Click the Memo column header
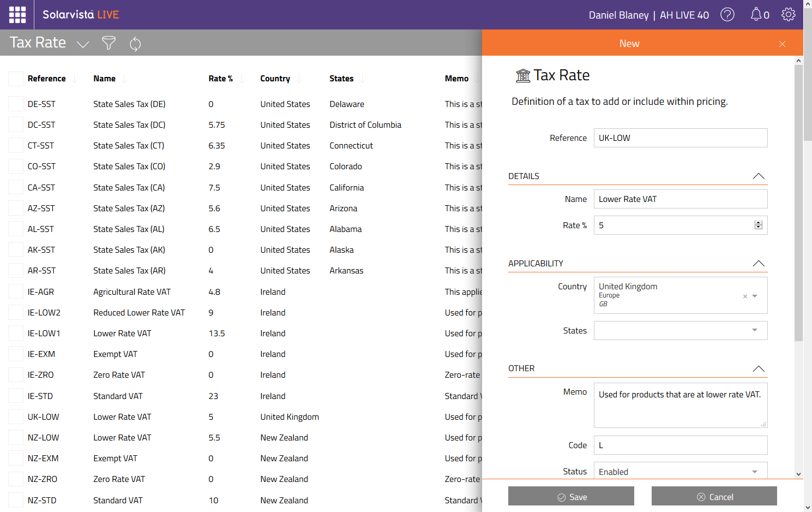This screenshot has width=812, height=512. click(456, 79)
